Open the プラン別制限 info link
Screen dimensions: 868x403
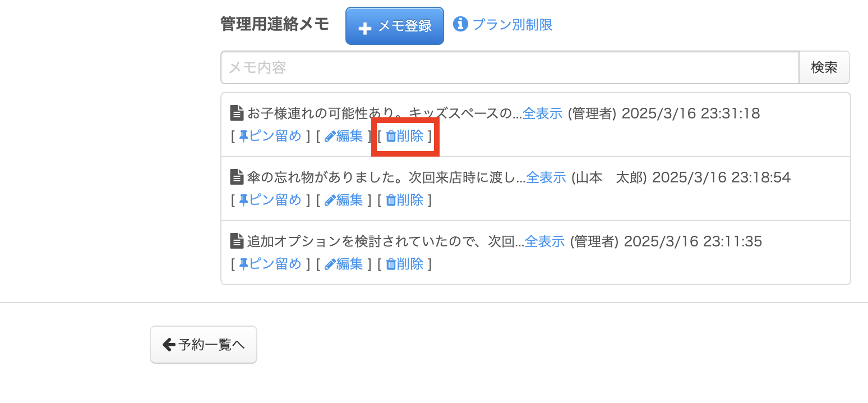tap(512, 25)
